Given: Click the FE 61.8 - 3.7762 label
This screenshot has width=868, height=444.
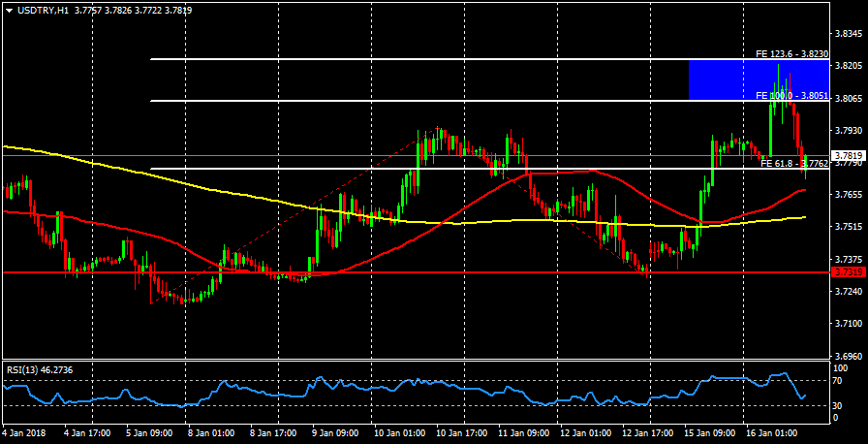Looking at the screenshot, I should coord(793,164).
